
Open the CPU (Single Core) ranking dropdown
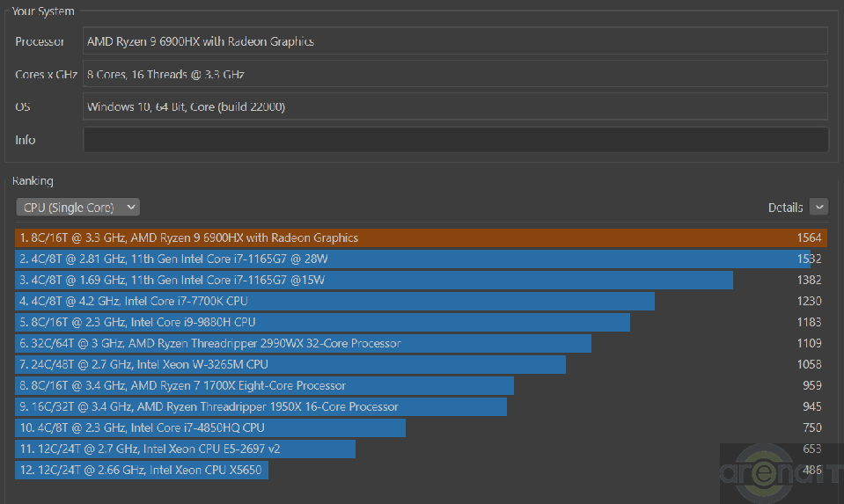click(77, 208)
